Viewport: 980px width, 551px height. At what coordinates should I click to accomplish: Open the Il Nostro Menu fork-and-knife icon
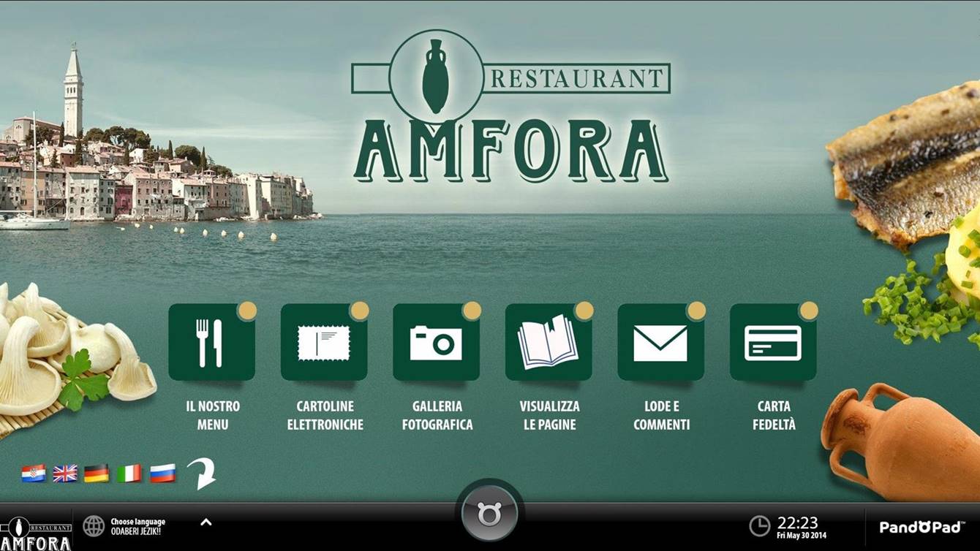212,342
